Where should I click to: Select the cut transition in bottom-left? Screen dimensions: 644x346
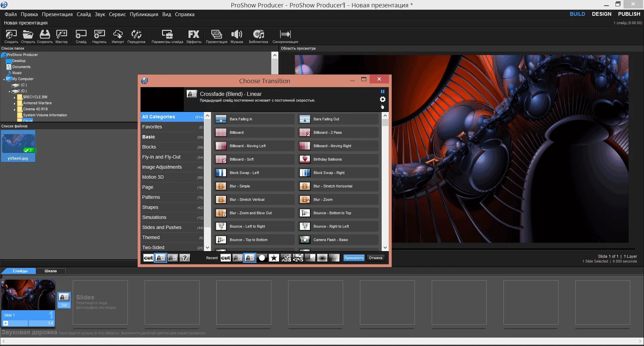click(148, 258)
